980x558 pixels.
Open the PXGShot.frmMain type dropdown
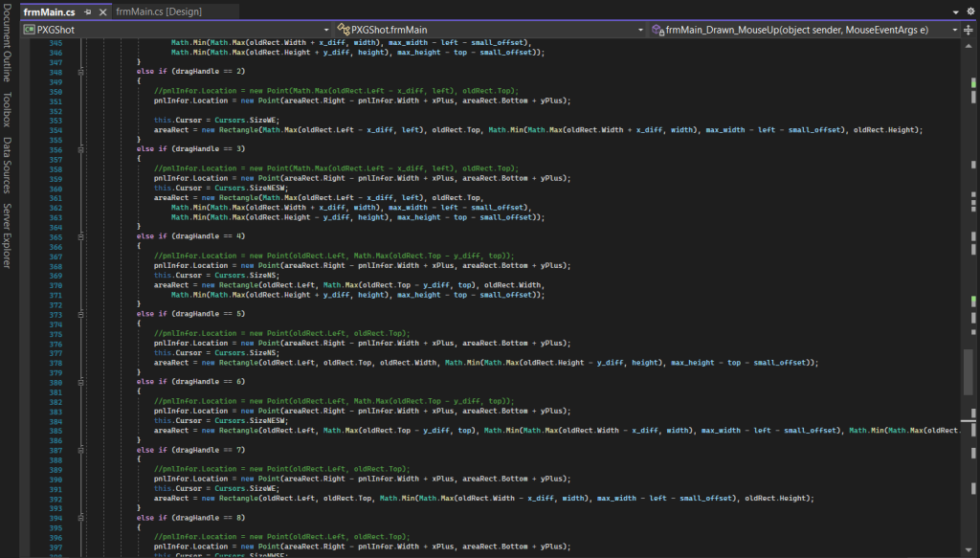coord(640,30)
